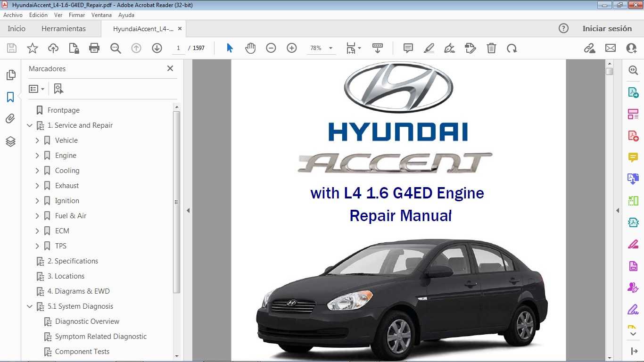
Task: Open page thumbnails panel icon
Action: click(x=10, y=75)
